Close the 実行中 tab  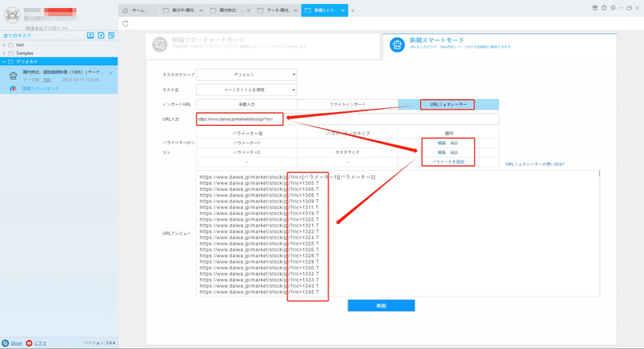(201, 10)
